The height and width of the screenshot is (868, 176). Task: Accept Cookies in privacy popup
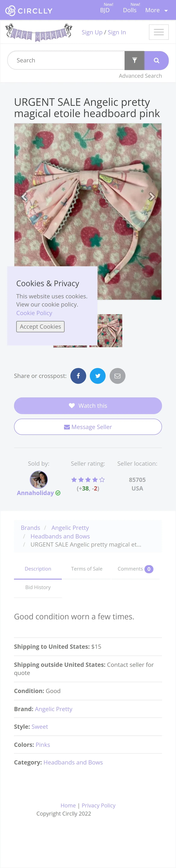tap(40, 327)
